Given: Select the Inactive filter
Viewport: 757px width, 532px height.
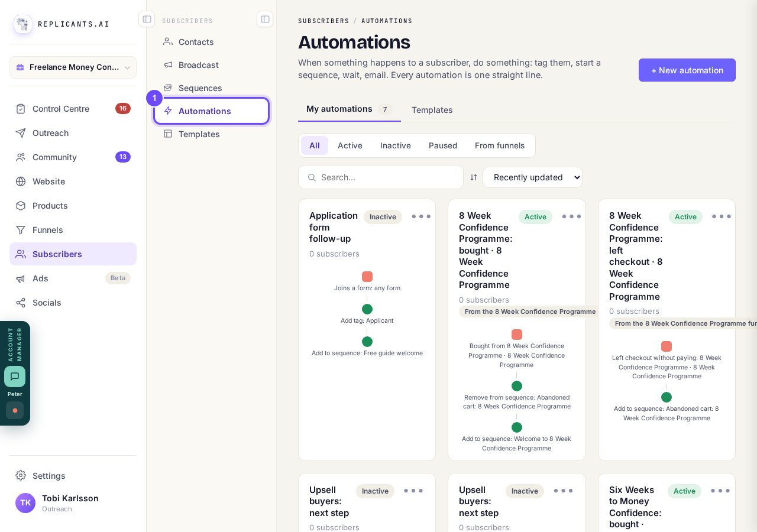Looking at the screenshot, I should click(396, 145).
